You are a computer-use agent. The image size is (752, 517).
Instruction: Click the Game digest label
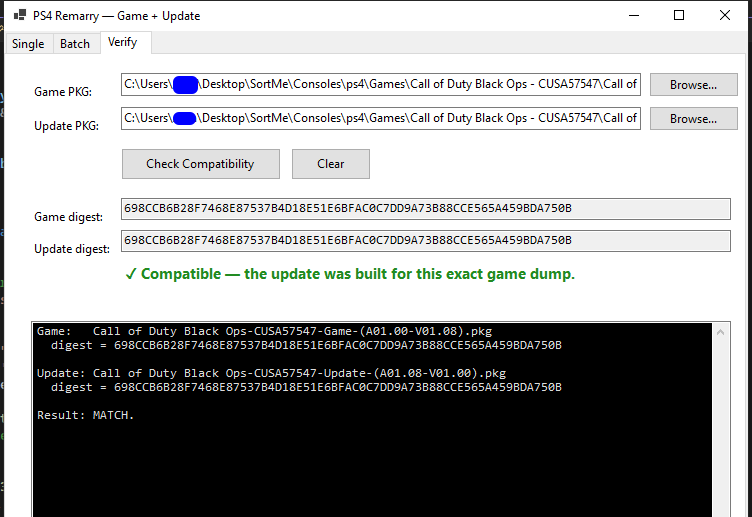(x=69, y=217)
